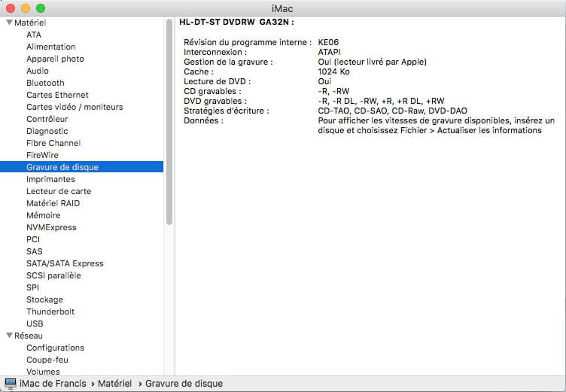Select SPI in the sidebar

pyautogui.click(x=33, y=287)
